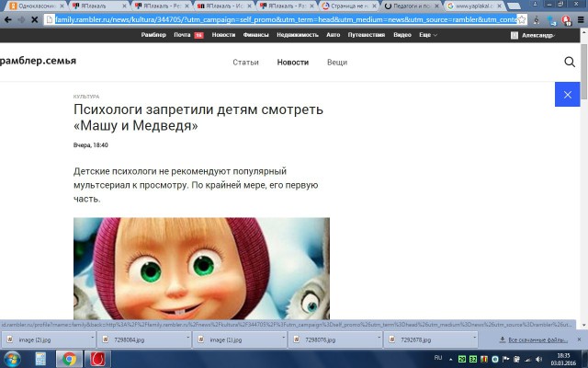Switch to the first ЯПлакалъ tab
Screen dimensions: 588x368
coord(99,6)
